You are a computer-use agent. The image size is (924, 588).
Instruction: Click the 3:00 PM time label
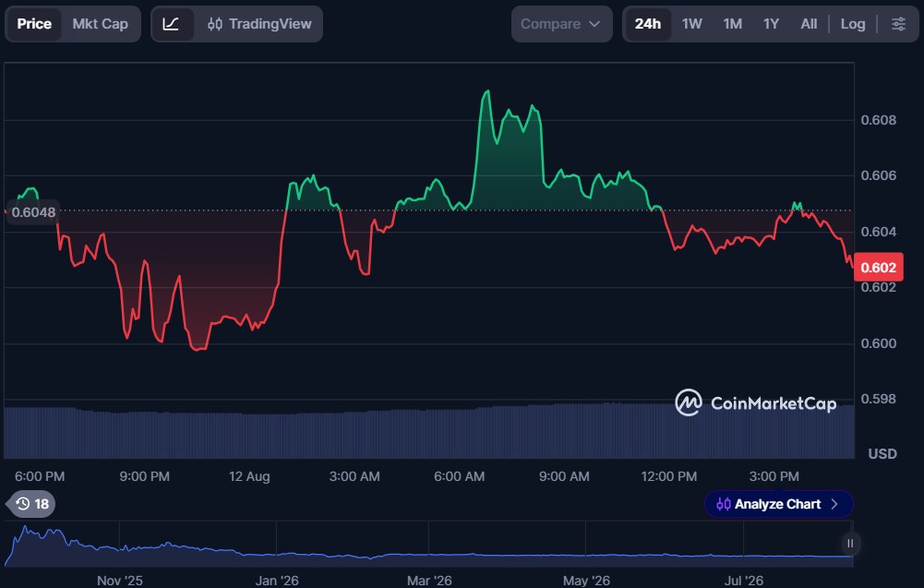click(x=774, y=476)
